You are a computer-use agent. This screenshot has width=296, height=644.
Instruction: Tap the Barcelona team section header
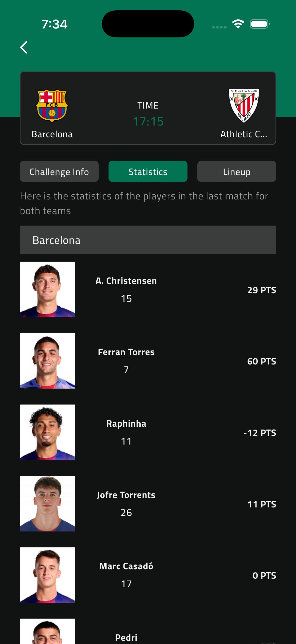click(x=148, y=240)
